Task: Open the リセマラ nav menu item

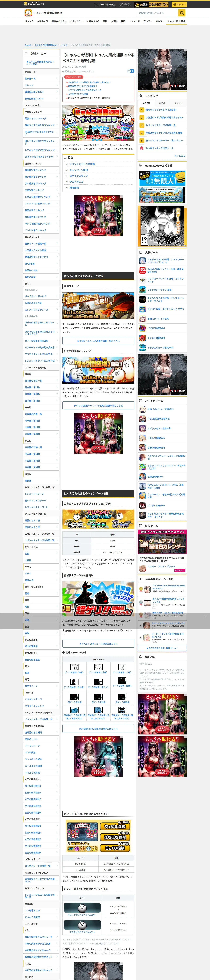Action: (29, 21)
